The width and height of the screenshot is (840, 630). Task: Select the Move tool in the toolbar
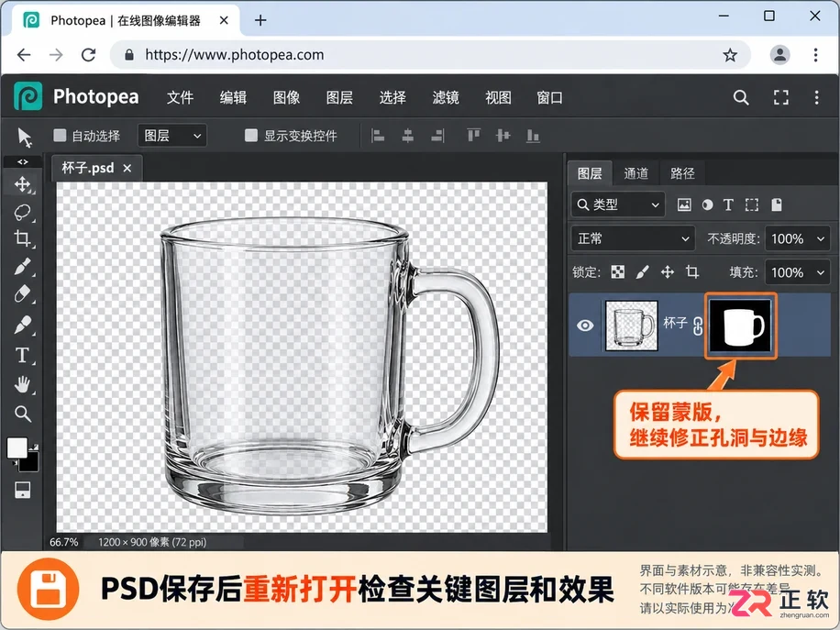click(x=23, y=184)
